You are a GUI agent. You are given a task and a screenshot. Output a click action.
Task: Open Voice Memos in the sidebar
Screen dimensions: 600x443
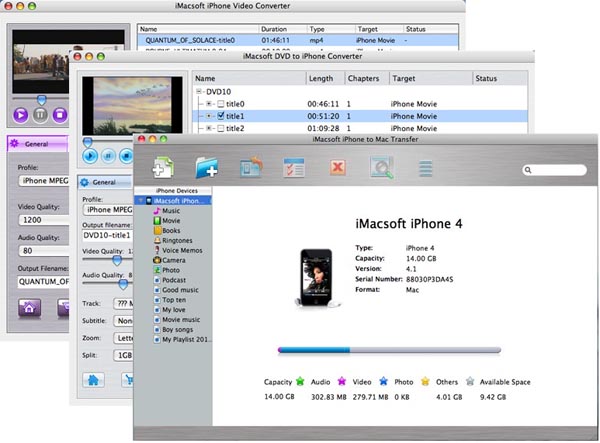(181, 250)
